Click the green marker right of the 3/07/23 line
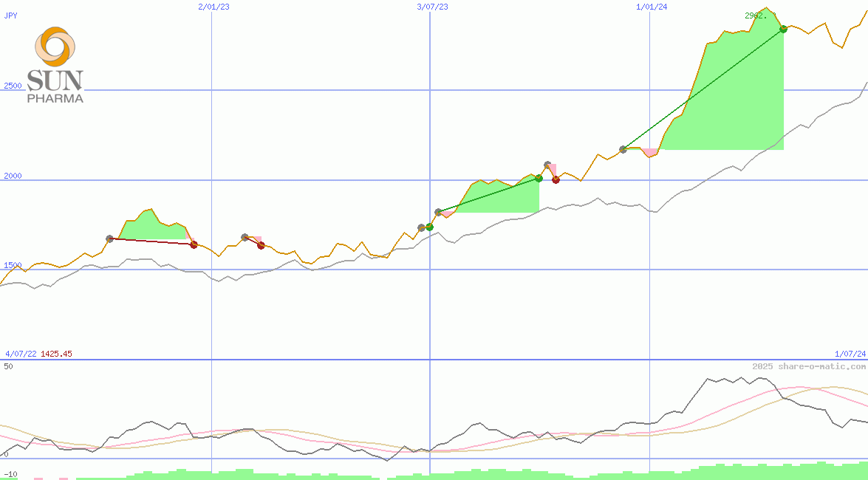The width and height of the screenshot is (868, 480). (x=430, y=227)
